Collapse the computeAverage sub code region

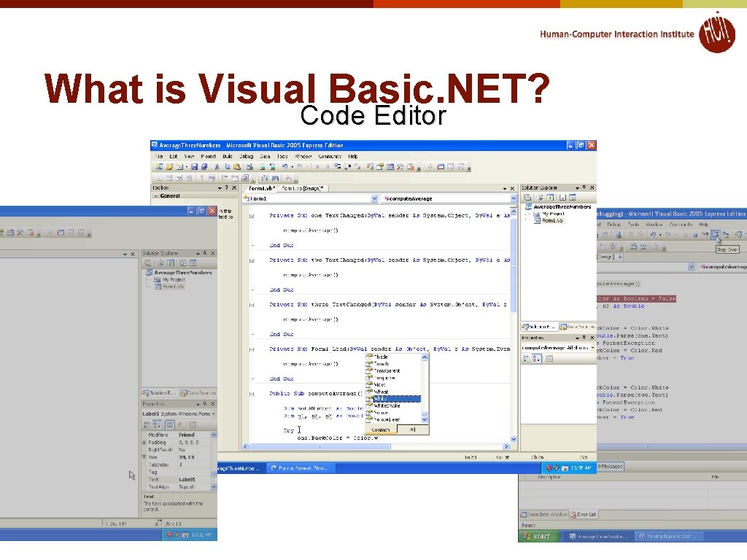[252, 394]
